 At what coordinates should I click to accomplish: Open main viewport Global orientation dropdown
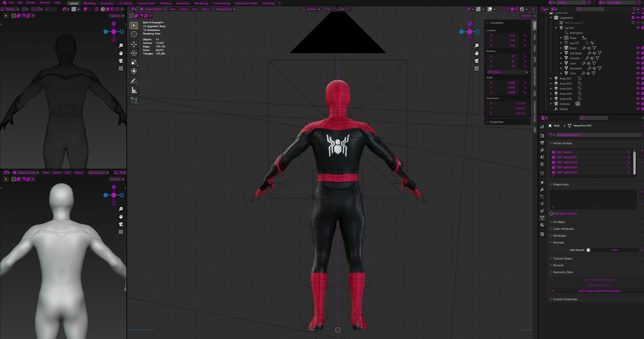(311, 9)
